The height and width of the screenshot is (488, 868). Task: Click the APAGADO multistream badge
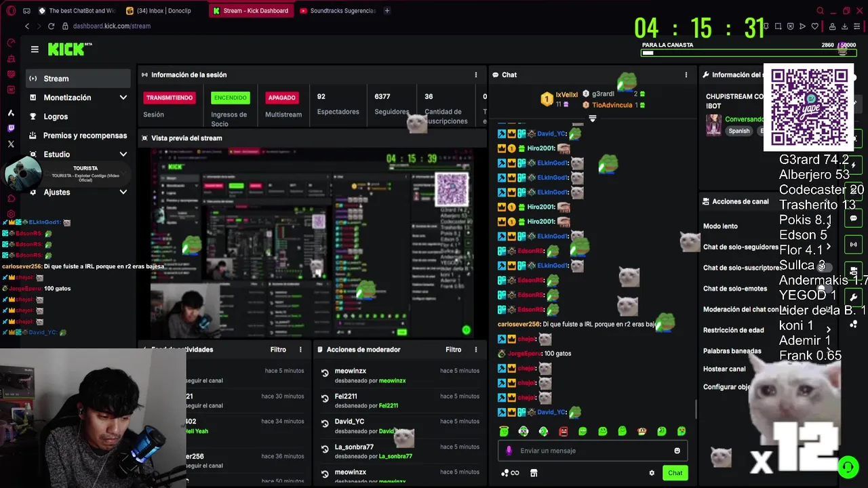click(281, 98)
